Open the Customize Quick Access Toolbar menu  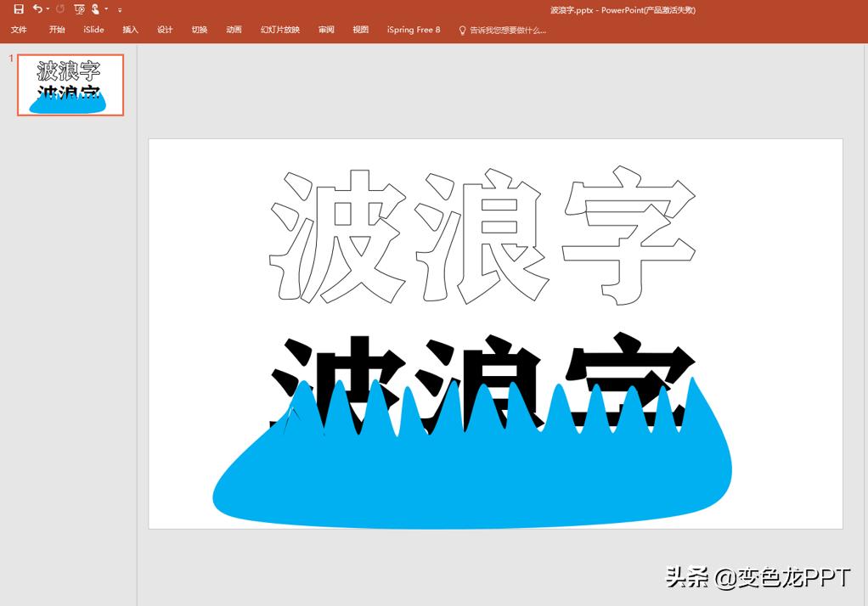point(119,9)
